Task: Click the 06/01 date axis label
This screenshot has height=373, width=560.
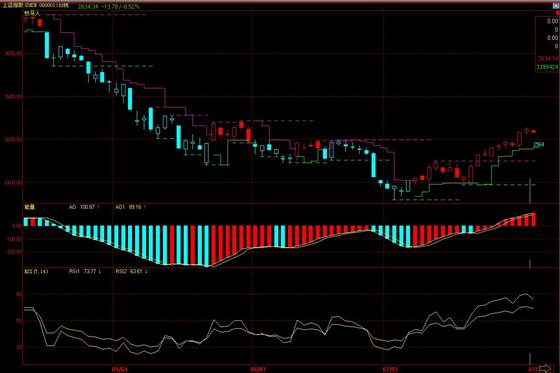Action: (x=259, y=369)
